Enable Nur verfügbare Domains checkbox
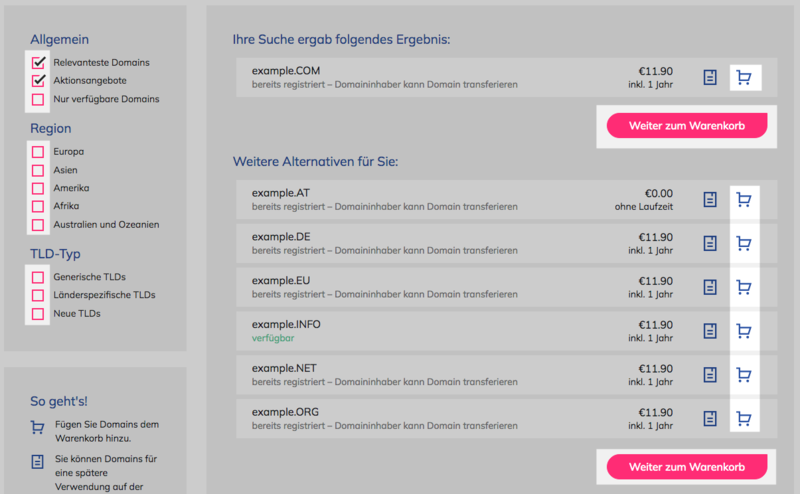 coord(38,99)
